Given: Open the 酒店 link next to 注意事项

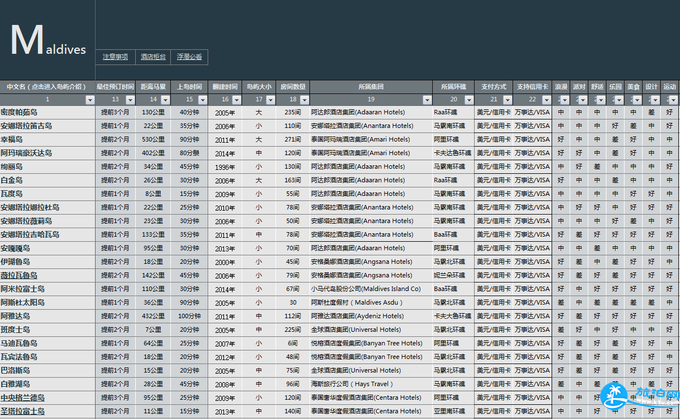Looking at the screenshot, I should [153, 57].
